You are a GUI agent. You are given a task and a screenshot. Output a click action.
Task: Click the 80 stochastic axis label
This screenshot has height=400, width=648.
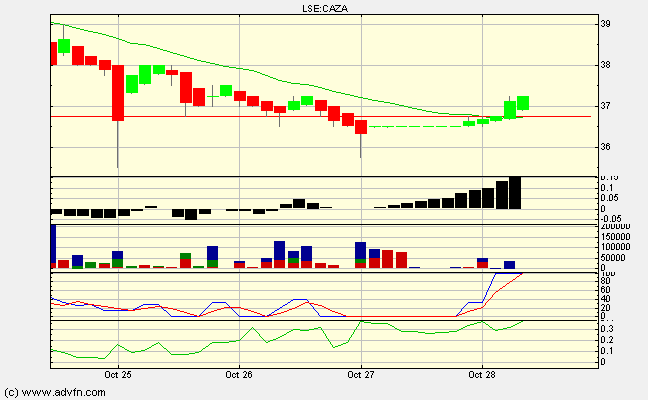[x=605, y=281]
